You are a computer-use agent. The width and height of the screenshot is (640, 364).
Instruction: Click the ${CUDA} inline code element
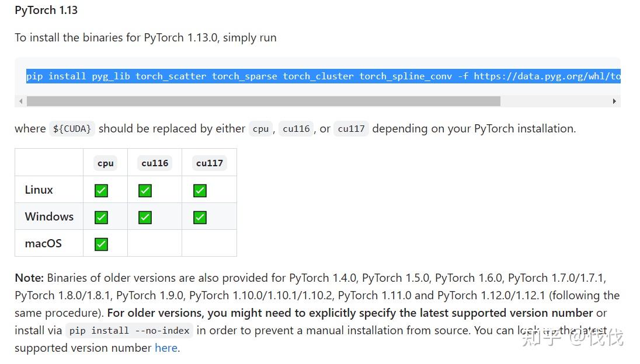click(x=71, y=128)
